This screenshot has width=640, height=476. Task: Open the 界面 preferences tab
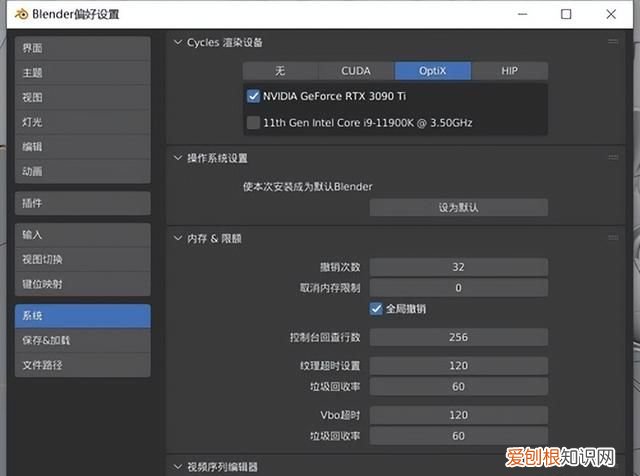click(x=83, y=49)
